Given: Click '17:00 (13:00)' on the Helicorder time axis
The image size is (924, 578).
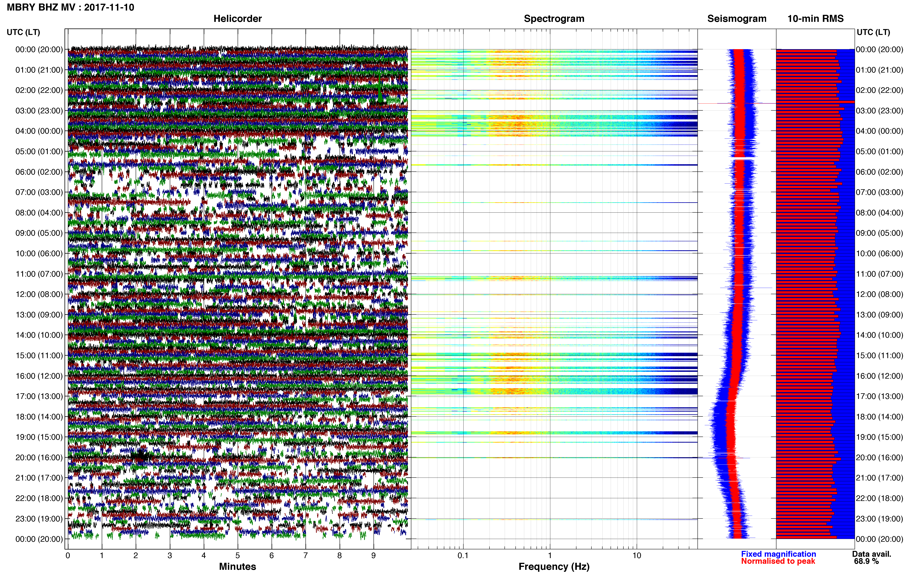Looking at the screenshot, I should click(x=39, y=396).
